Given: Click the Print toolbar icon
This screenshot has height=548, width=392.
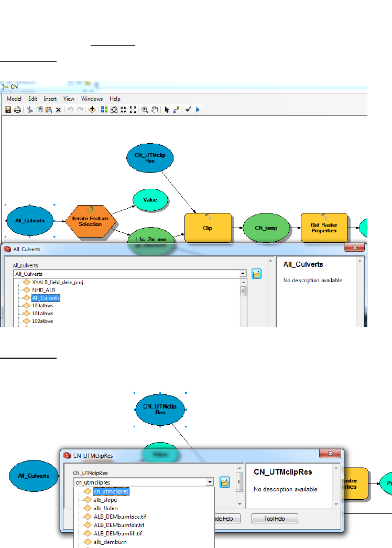Looking at the screenshot, I should point(17,110).
